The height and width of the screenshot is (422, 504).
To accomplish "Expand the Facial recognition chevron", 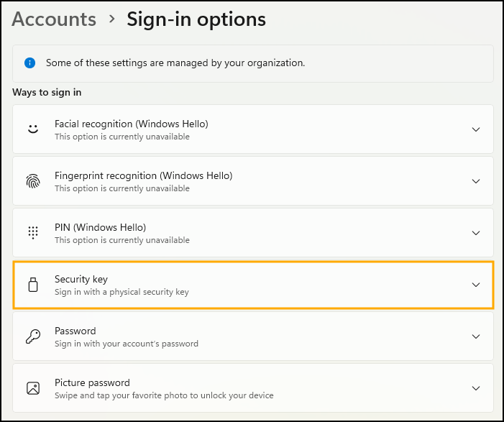I will click(x=475, y=129).
